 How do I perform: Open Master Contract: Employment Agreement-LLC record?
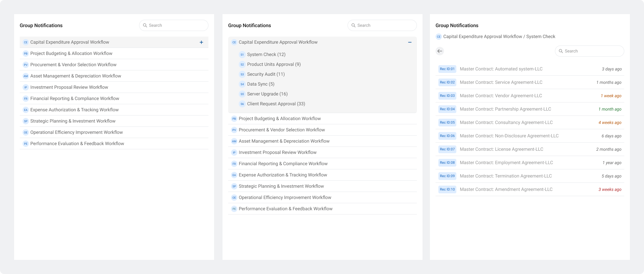506,163
